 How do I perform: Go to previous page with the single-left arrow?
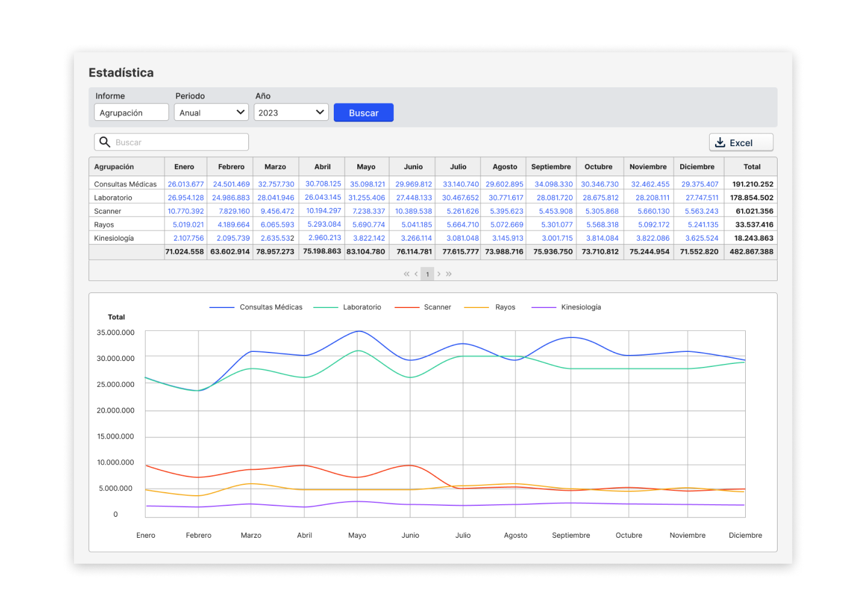coord(416,274)
